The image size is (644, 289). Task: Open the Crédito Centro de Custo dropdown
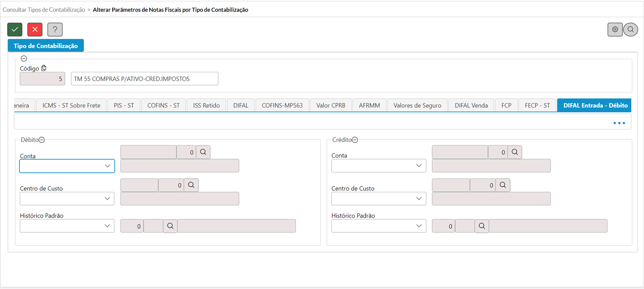pos(379,198)
